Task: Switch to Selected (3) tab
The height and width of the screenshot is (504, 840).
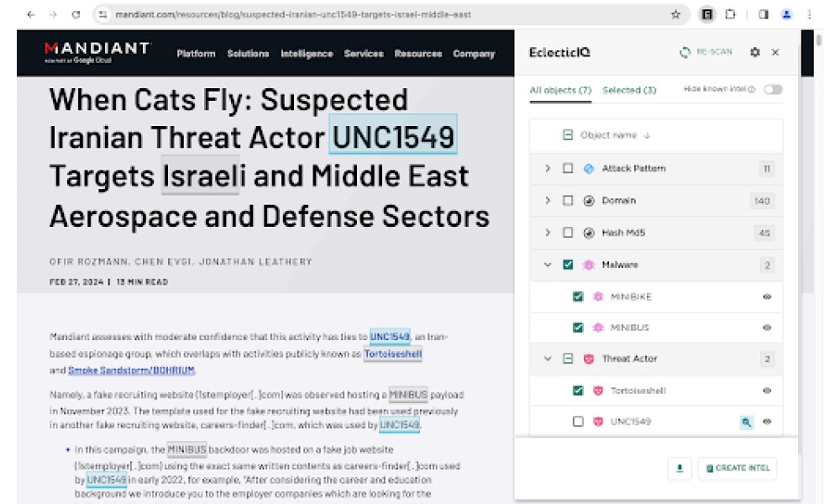Action: 629,91
